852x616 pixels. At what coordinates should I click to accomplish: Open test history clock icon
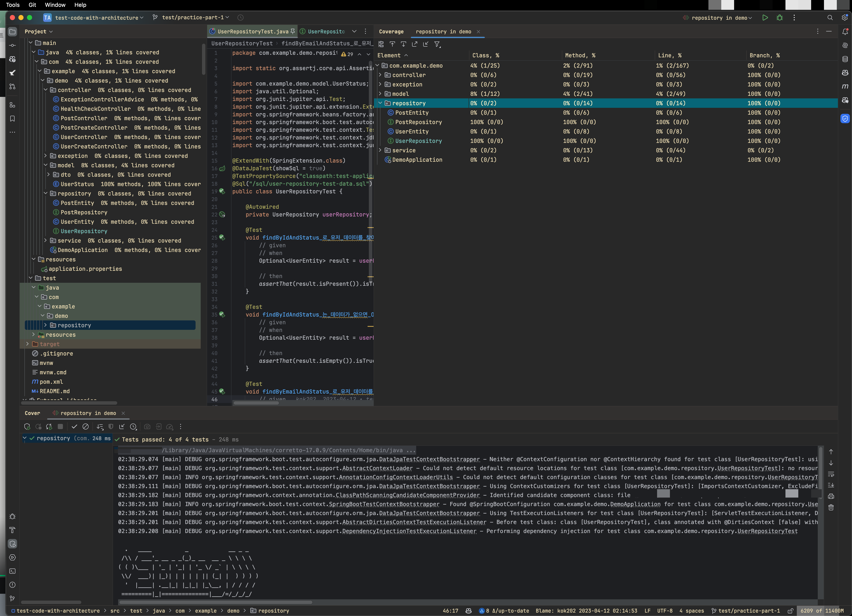133,427
